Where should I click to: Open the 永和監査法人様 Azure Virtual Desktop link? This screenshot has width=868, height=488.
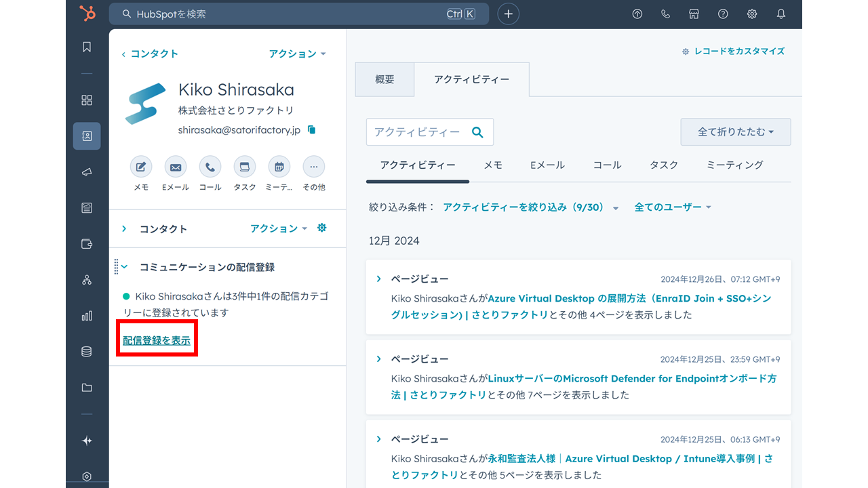pos(582,466)
